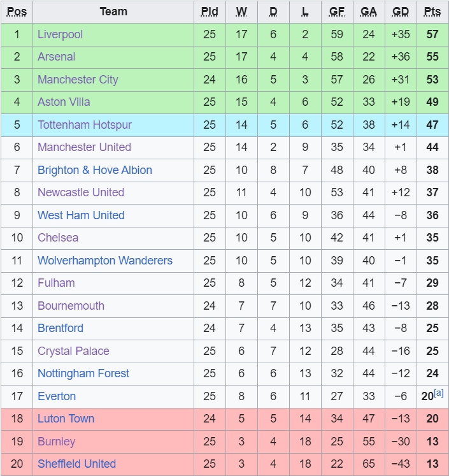Open the West Ham United link
This screenshot has height=476, width=449.
(81, 215)
